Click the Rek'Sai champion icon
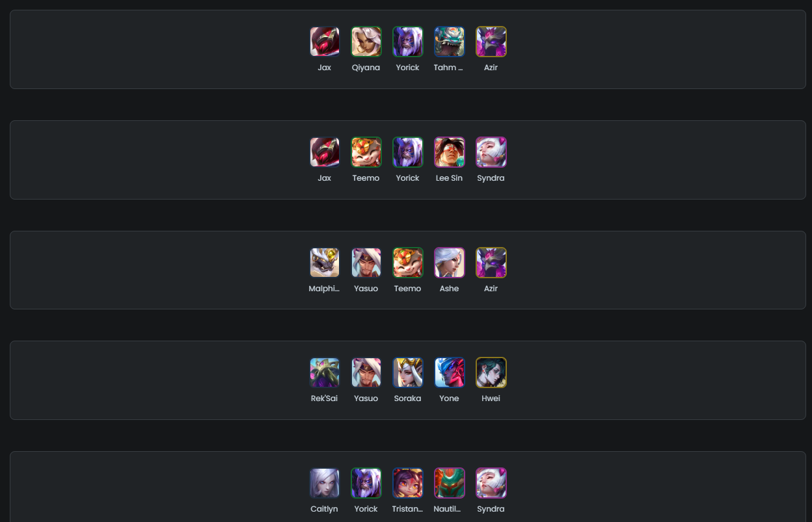 (x=324, y=372)
